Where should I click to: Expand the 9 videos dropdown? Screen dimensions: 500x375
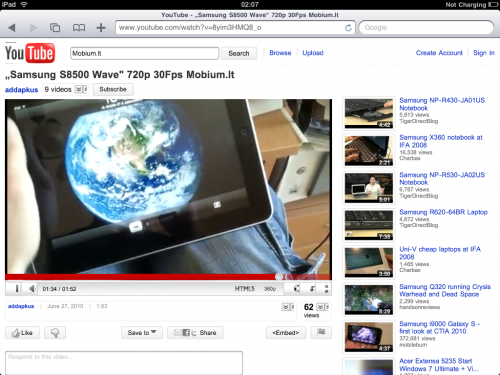point(81,89)
